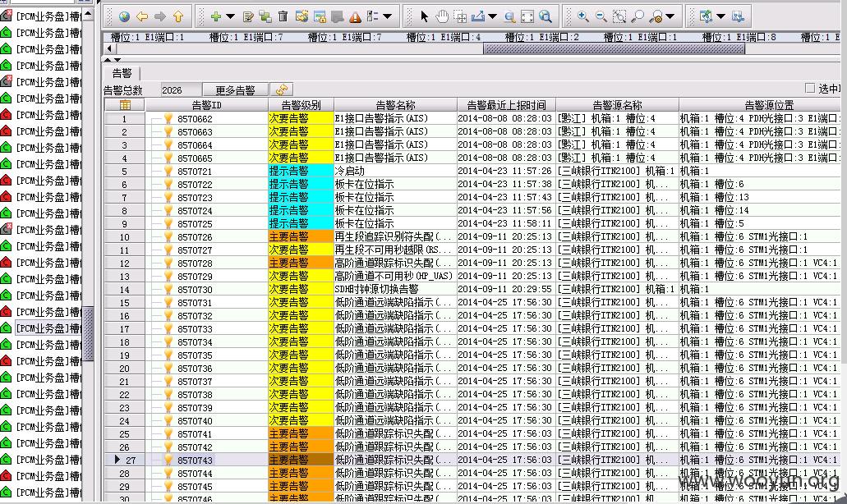
Task: Click the trash can delete icon
Action: (283, 16)
